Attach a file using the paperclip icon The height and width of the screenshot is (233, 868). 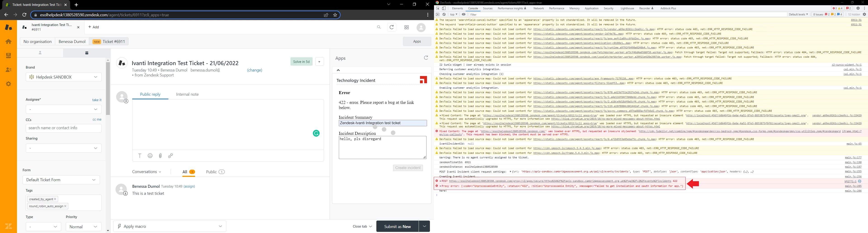pyautogui.click(x=160, y=155)
